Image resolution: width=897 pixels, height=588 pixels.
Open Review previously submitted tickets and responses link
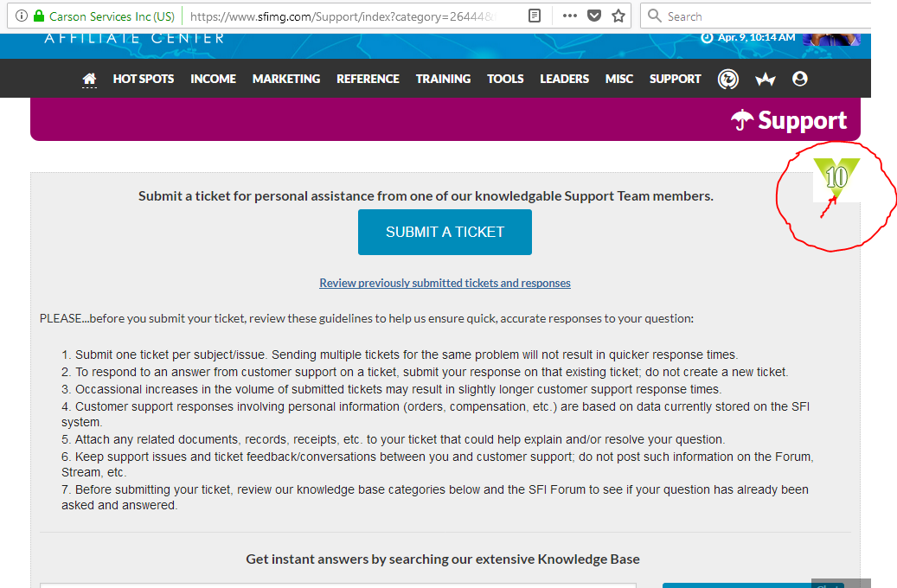tap(445, 283)
